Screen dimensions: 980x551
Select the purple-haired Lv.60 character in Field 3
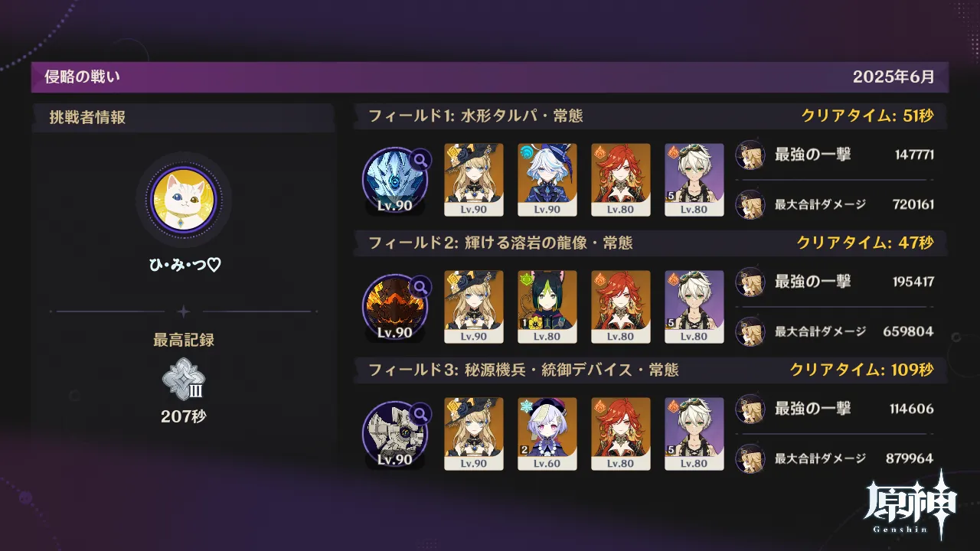[x=547, y=434]
